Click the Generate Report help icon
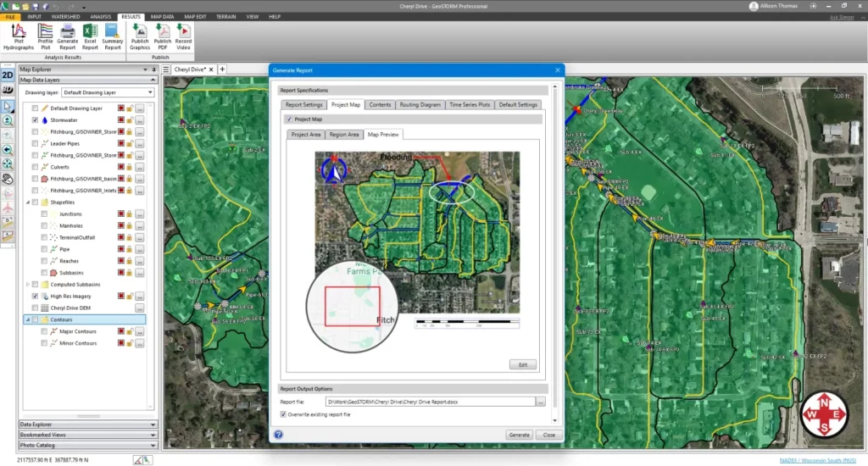This screenshot has width=868, height=466. pyautogui.click(x=278, y=435)
